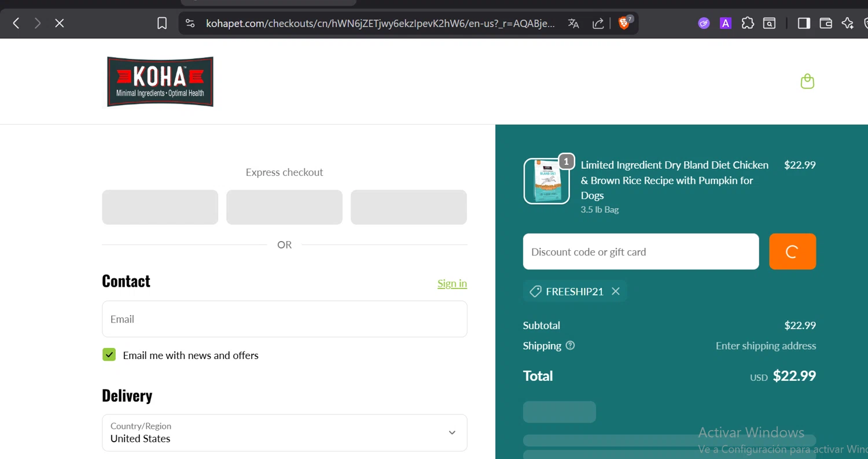This screenshot has height=459, width=868.
Task: Open the tab search extension icon
Action: coord(769,23)
